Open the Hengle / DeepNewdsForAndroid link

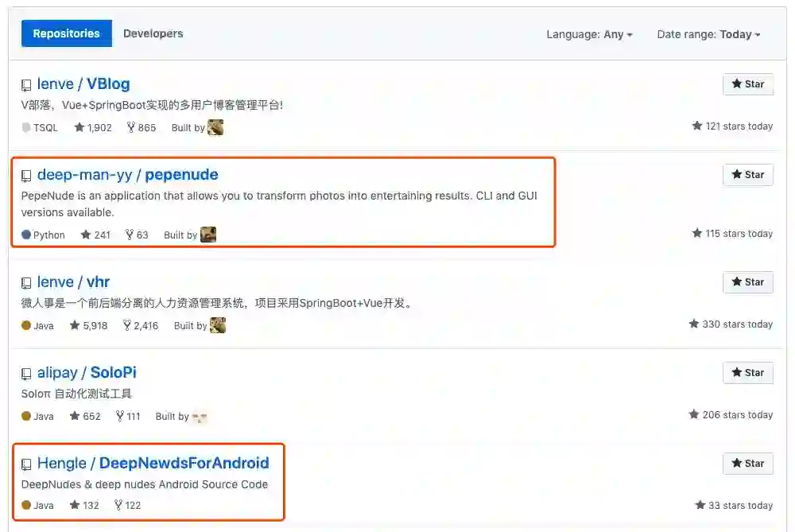click(153, 463)
